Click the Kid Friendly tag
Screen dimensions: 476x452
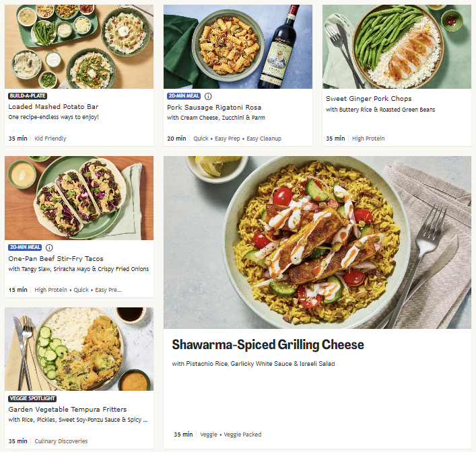pos(50,139)
